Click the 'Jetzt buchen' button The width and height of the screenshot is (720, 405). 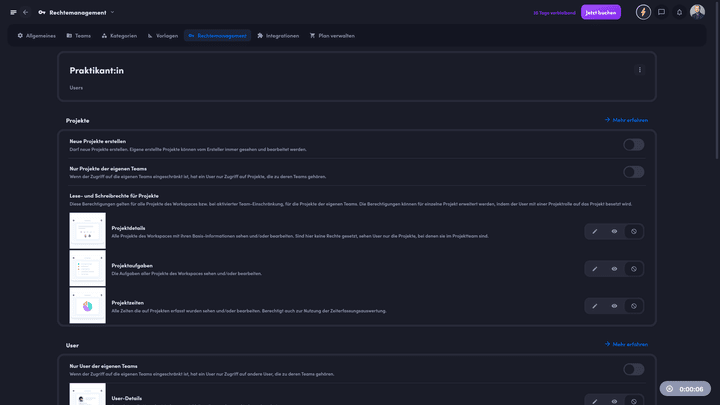(x=601, y=12)
